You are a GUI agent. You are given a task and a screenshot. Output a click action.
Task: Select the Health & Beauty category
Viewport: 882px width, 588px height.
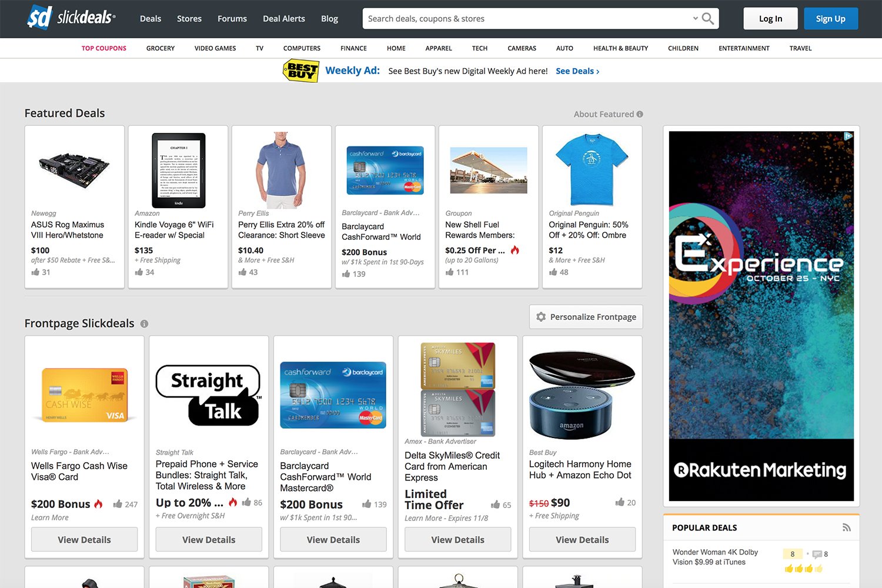pyautogui.click(x=620, y=48)
